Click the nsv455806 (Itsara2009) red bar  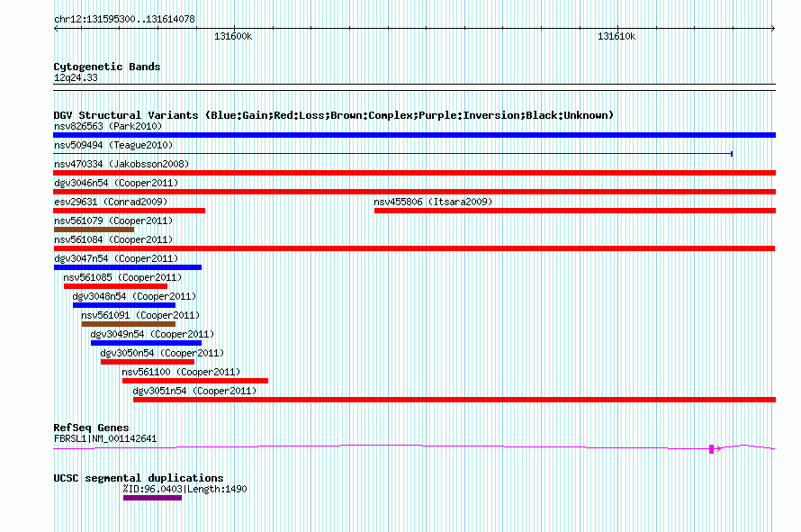pyautogui.click(x=575, y=211)
